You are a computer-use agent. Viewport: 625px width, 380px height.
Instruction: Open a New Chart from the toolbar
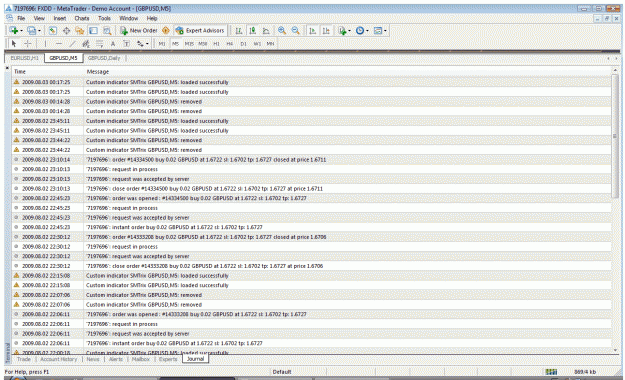[x=14, y=31]
